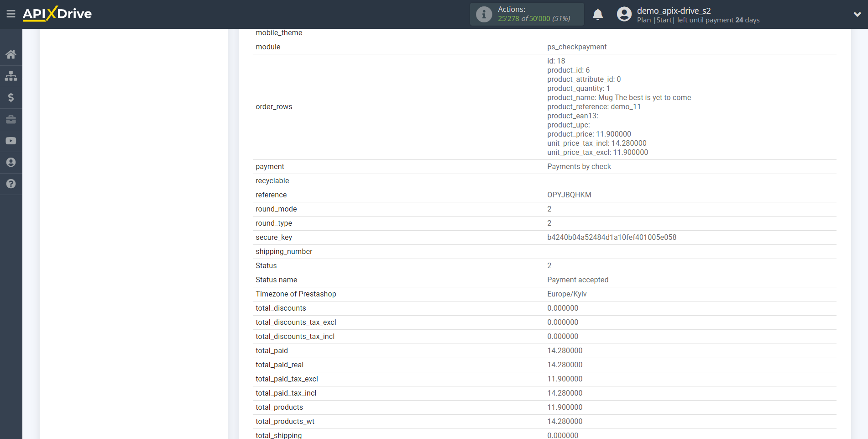Select the 'ps_checkpayment' module value
Screen dimensions: 868x439
pyautogui.click(x=577, y=47)
